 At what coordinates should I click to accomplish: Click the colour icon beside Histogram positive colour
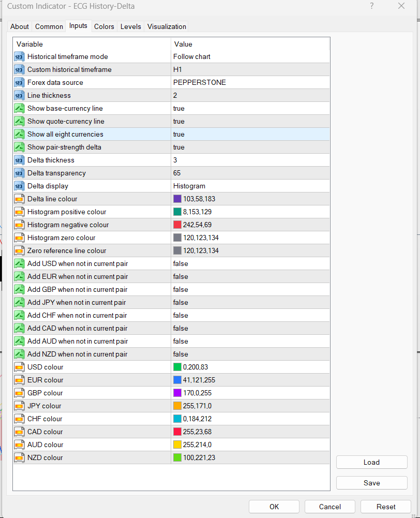point(19,212)
